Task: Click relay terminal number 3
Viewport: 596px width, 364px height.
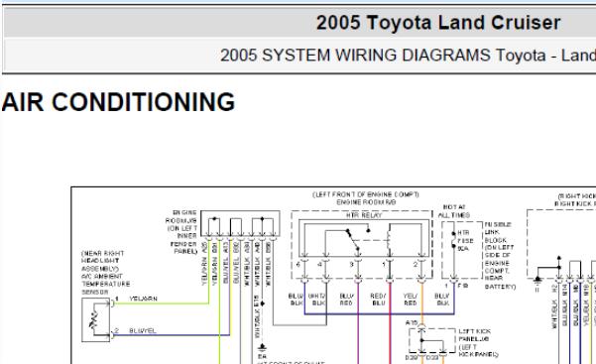Action: pyautogui.click(x=352, y=264)
